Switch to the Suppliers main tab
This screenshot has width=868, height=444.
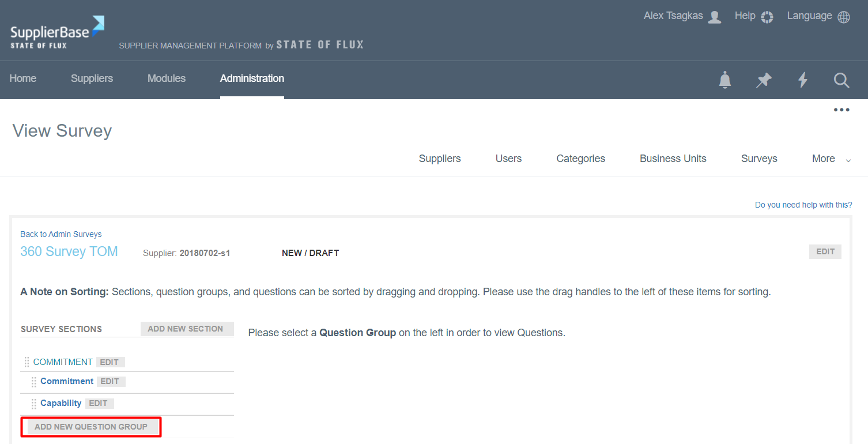(x=92, y=78)
